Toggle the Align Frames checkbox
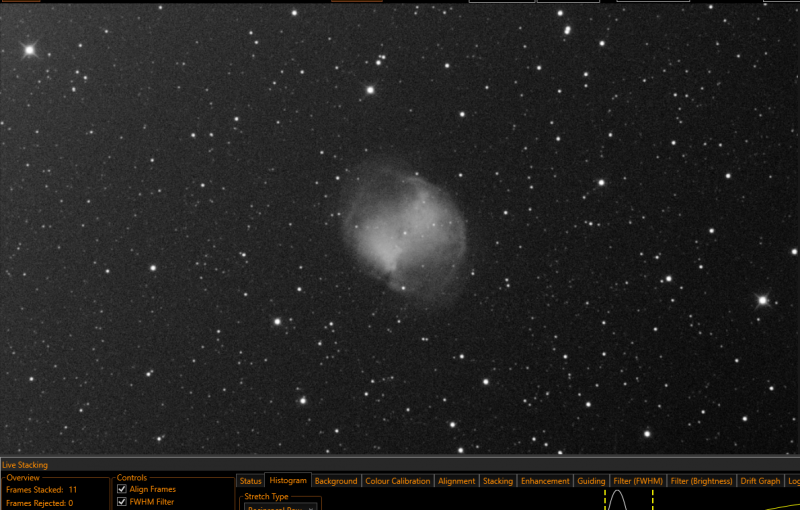This screenshot has width=800, height=510. [x=122, y=489]
